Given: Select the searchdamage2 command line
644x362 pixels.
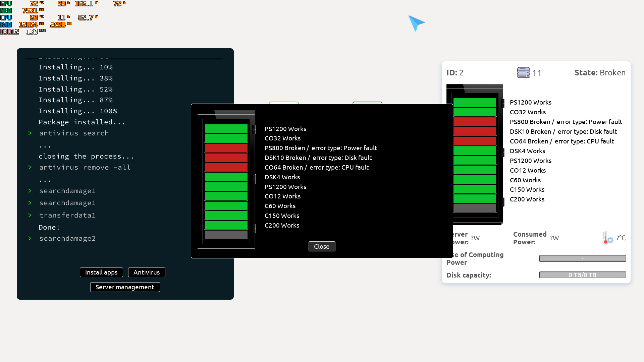Looking at the screenshot, I should pyautogui.click(x=67, y=238).
